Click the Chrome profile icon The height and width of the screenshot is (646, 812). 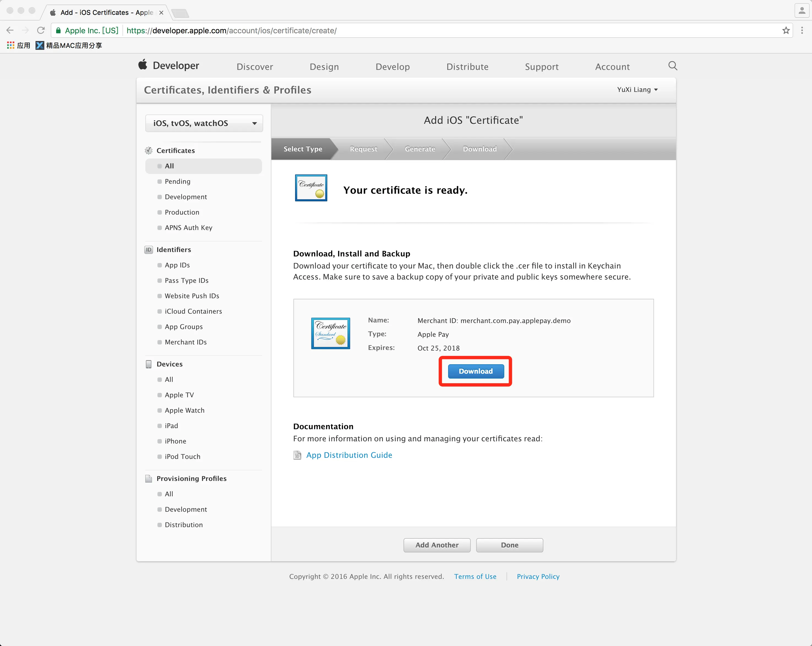pos(802,10)
